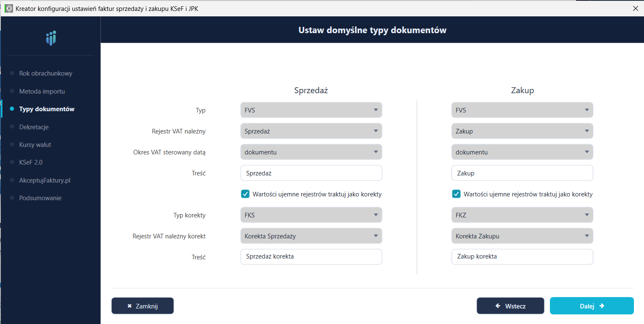This screenshot has height=324, width=644.
Task: Click the Wstecz button
Action: tap(510, 306)
